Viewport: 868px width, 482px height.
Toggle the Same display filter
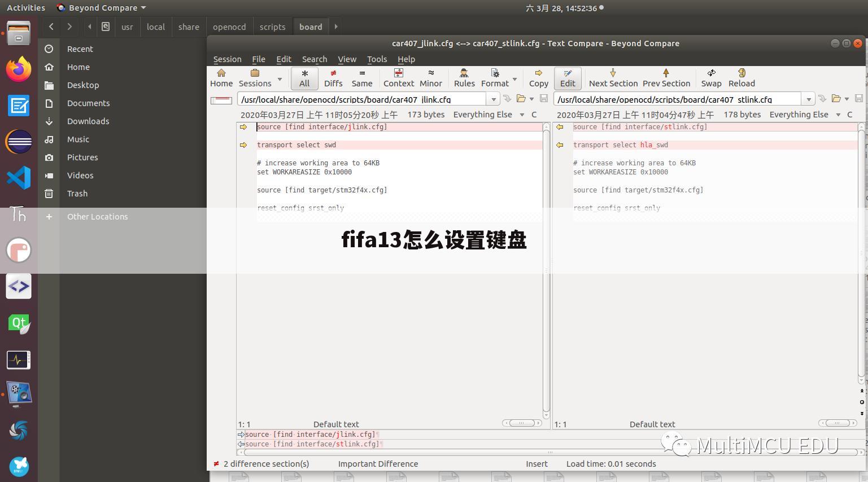click(x=362, y=78)
